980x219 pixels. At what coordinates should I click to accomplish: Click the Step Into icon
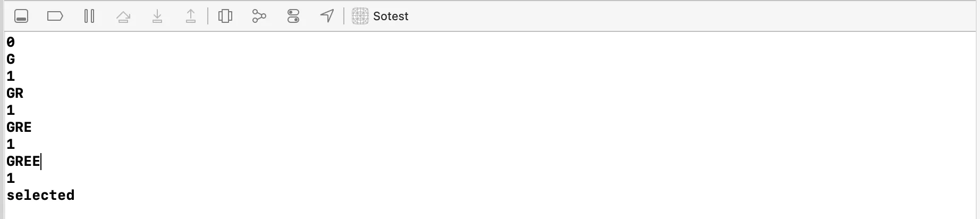point(157,16)
